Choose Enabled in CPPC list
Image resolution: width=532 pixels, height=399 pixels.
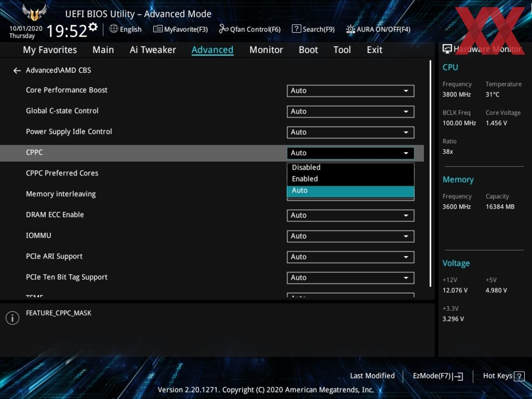pyautogui.click(x=350, y=179)
